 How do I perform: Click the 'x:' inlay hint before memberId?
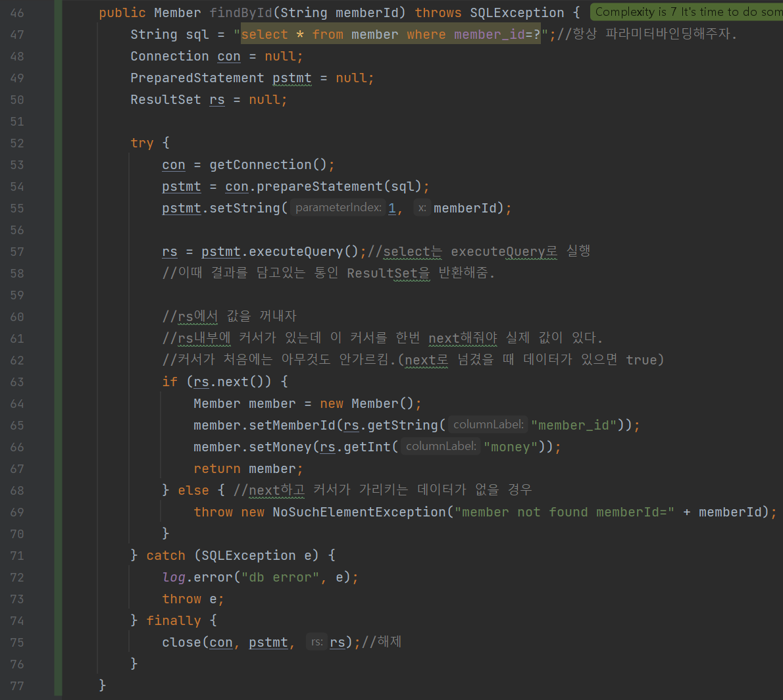[x=422, y=208]
